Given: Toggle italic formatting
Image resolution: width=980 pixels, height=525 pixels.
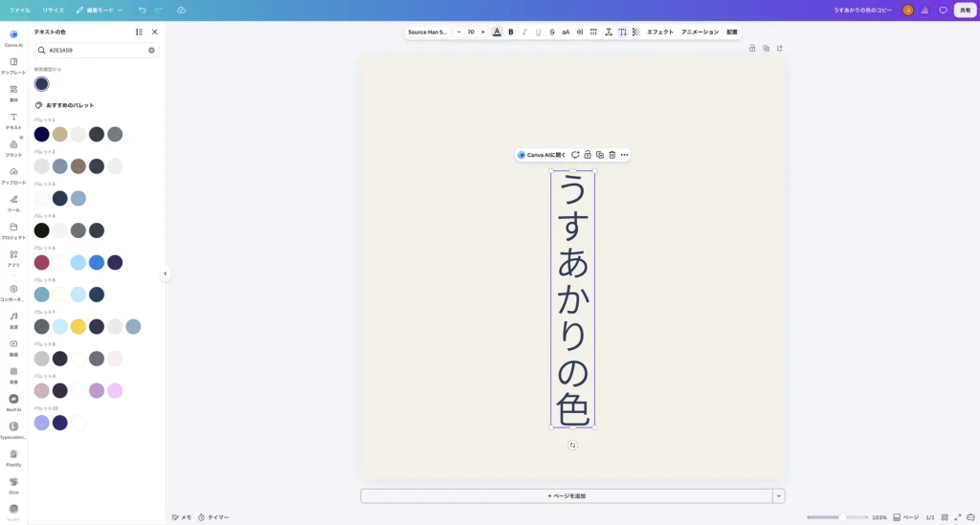Looking at the screenshot, I should [x=524, y=32].
